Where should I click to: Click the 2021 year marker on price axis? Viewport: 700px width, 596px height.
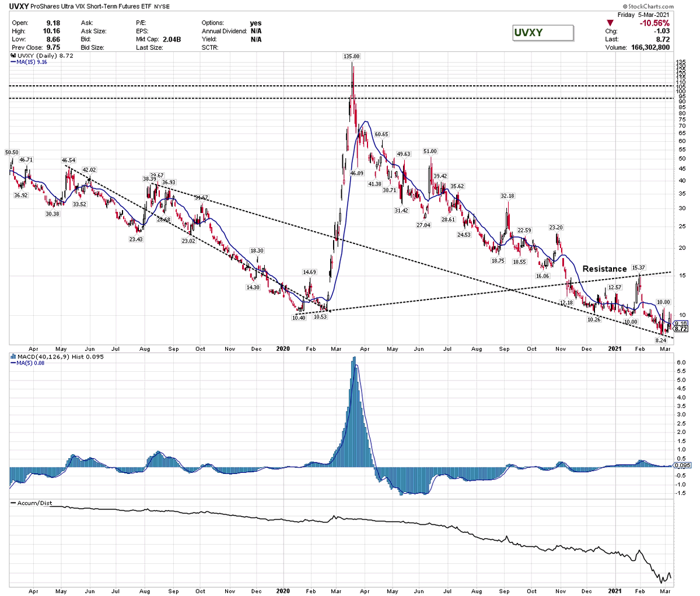(615, 348)
